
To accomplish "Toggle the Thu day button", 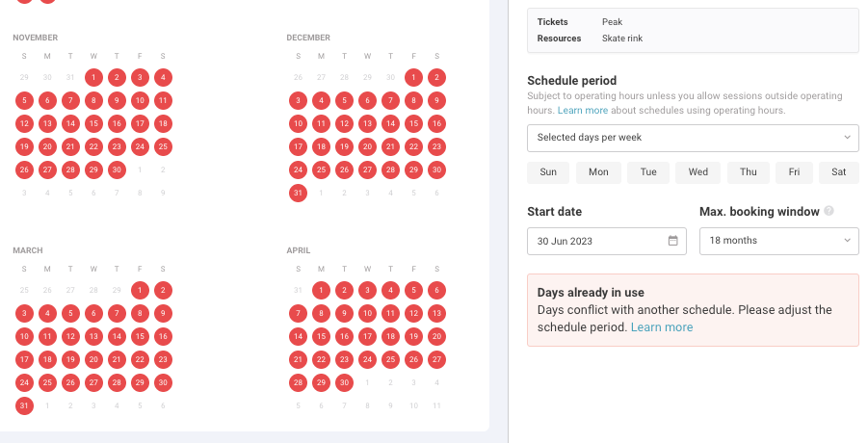I will pos(749,172).
